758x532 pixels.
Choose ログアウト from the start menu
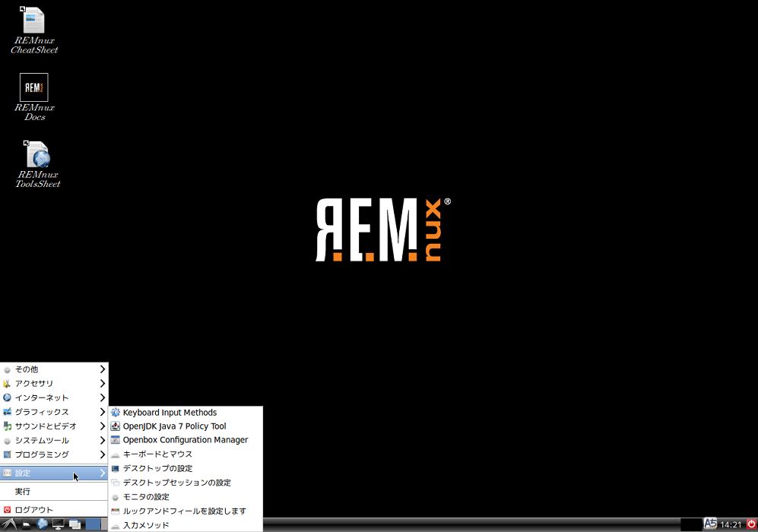tap(54, 510)
